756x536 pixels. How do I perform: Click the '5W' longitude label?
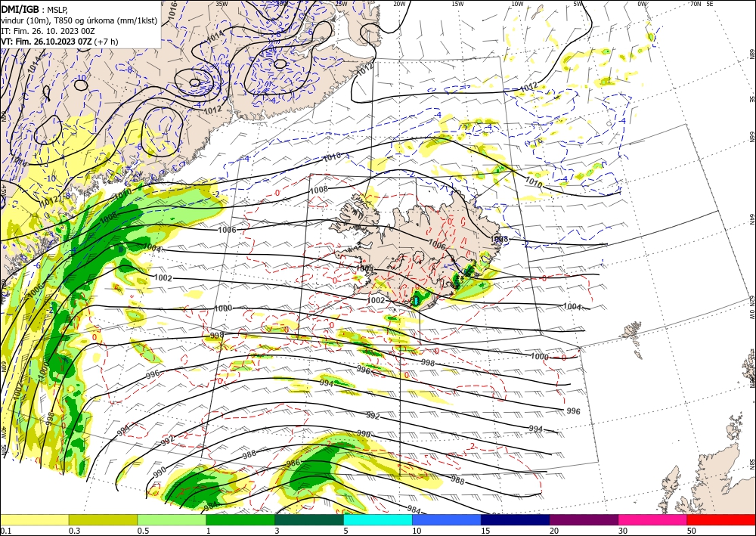point(578,4)
